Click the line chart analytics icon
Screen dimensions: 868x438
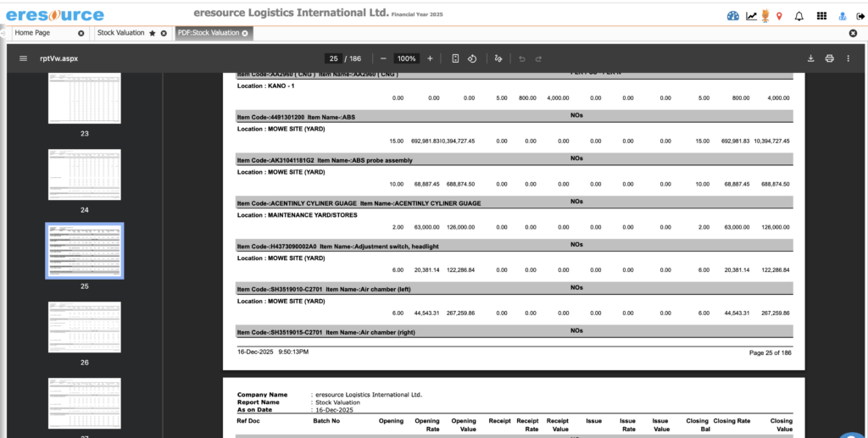(751, 15)
